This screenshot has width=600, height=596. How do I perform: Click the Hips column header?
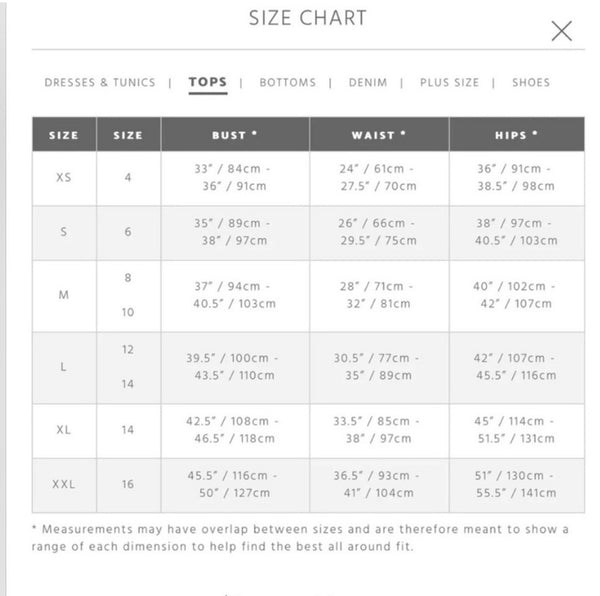click(x=517, y=135)
